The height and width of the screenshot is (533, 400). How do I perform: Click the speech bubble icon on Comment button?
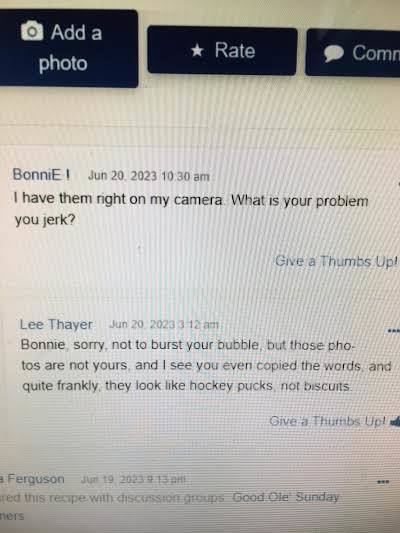pos(333,54)
